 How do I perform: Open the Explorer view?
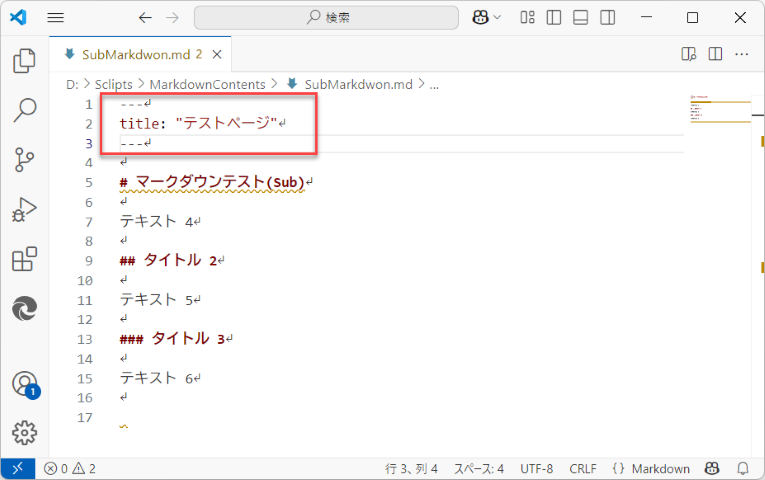(24, 61)
